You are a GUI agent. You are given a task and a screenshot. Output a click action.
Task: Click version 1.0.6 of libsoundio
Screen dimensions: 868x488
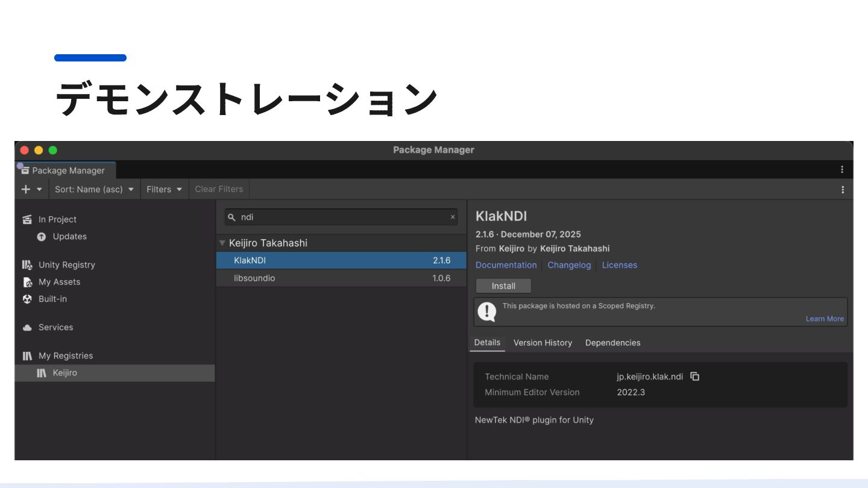point(441,278)
